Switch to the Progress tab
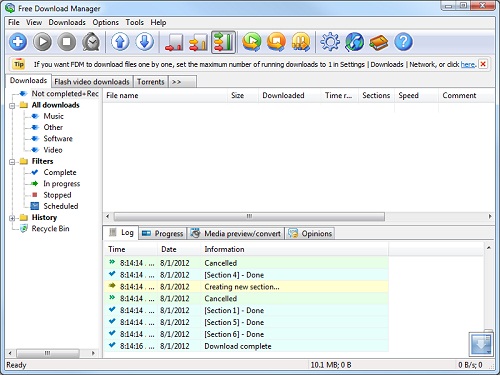This screenshot has width=500, height=375. point(163,234)
